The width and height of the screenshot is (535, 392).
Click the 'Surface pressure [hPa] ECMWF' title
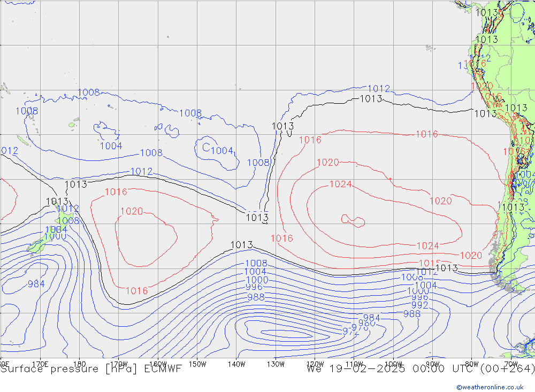click(91, 369)
